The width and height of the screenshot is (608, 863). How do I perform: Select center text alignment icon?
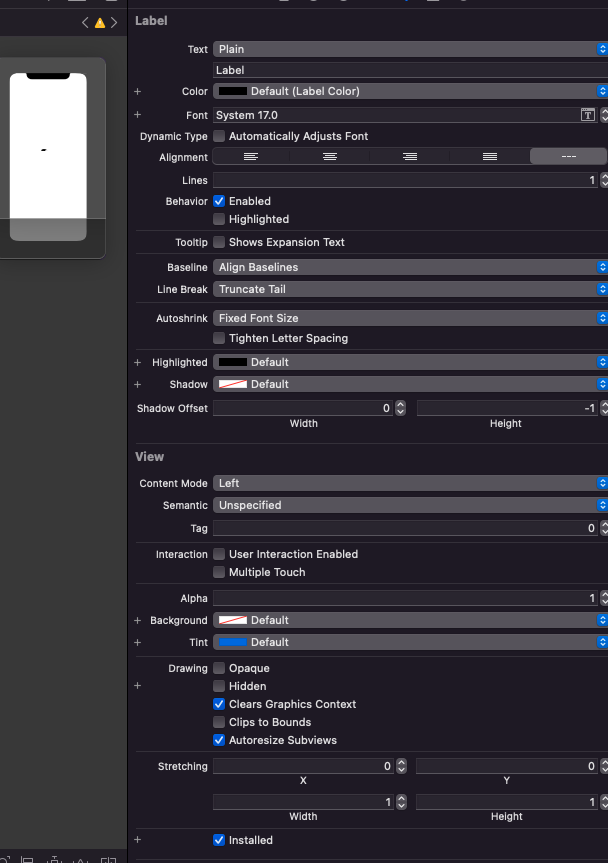pos(330,157)
